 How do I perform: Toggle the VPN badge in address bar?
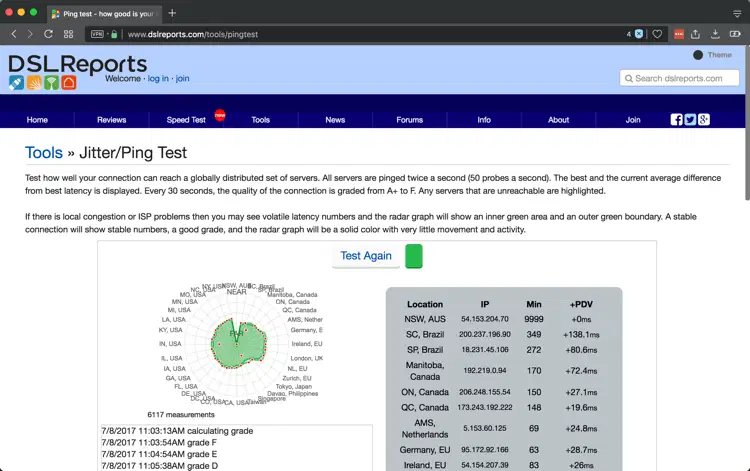(97, 34)
